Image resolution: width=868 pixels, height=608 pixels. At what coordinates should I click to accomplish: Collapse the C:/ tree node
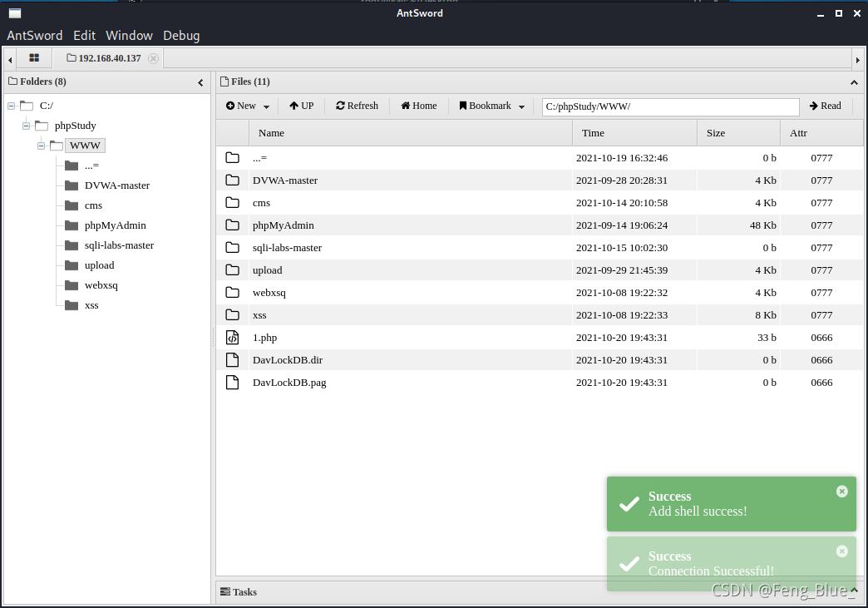click(11, 106)
